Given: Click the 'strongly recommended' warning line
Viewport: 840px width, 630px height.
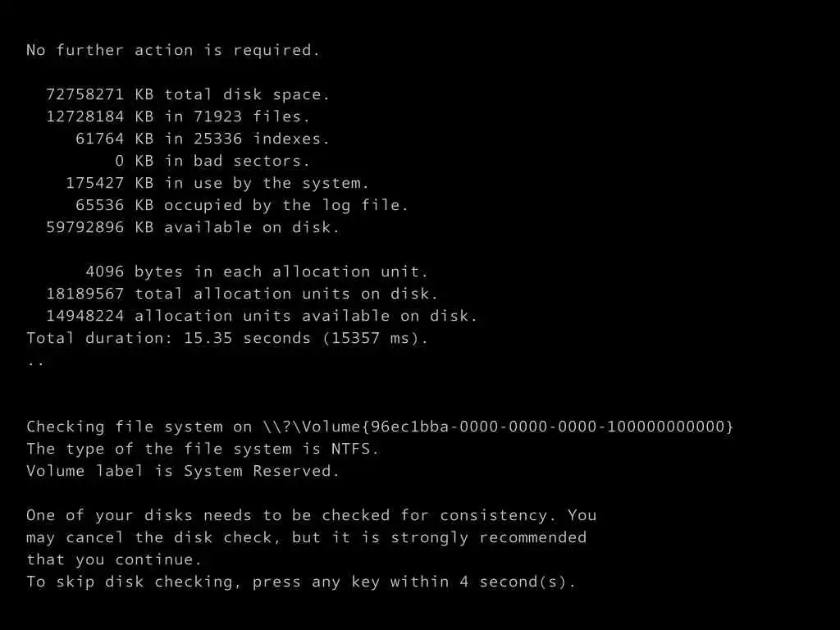Looking at the screenshot, I should [307, 537].
